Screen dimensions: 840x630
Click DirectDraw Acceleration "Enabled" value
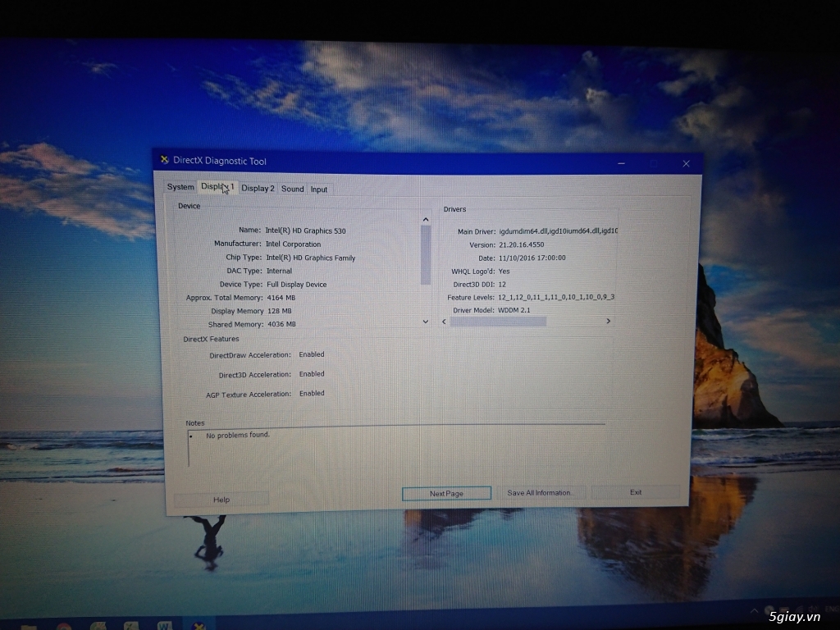pos(311,354)
